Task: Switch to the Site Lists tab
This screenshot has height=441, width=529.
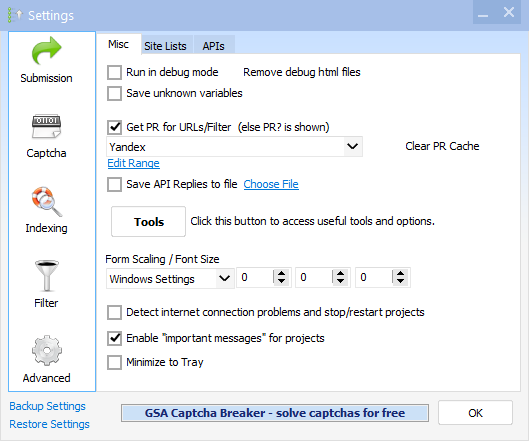Action: tap(165, 46)
